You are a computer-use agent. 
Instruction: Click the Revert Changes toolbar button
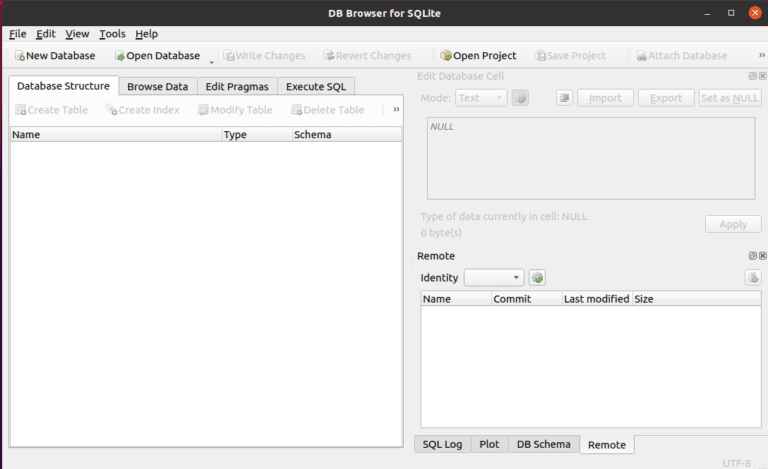click(367, 56)
